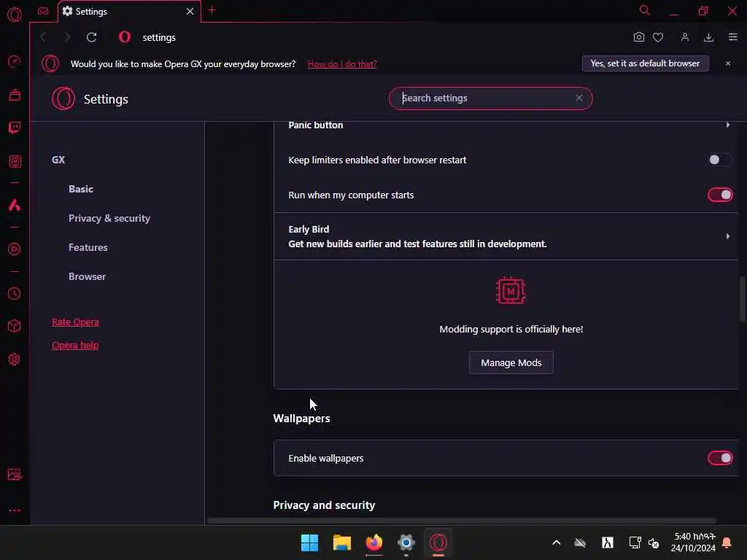Open the downloads icon in toolbar

pyautogui.click(x=708, y=37)
